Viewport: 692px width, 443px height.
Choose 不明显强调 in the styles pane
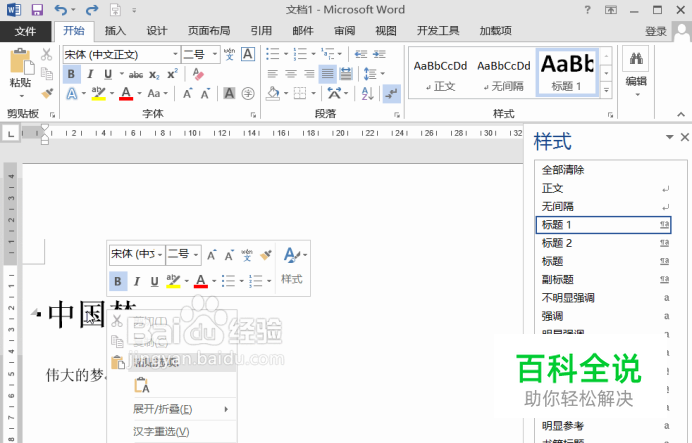[603, 298]
